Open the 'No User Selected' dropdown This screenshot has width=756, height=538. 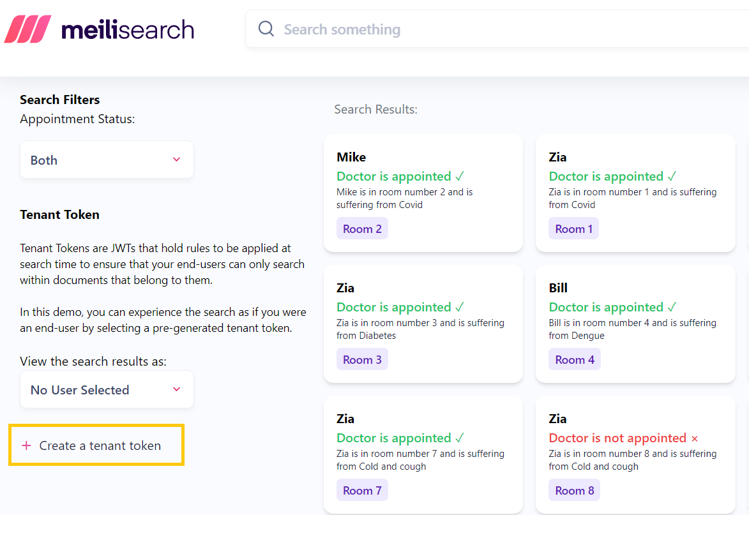(x=107, y=389)
